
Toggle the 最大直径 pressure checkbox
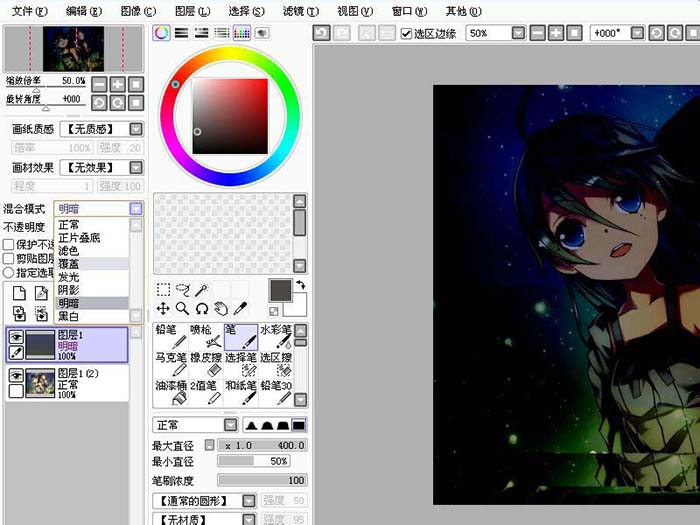(x=209, y=445)
